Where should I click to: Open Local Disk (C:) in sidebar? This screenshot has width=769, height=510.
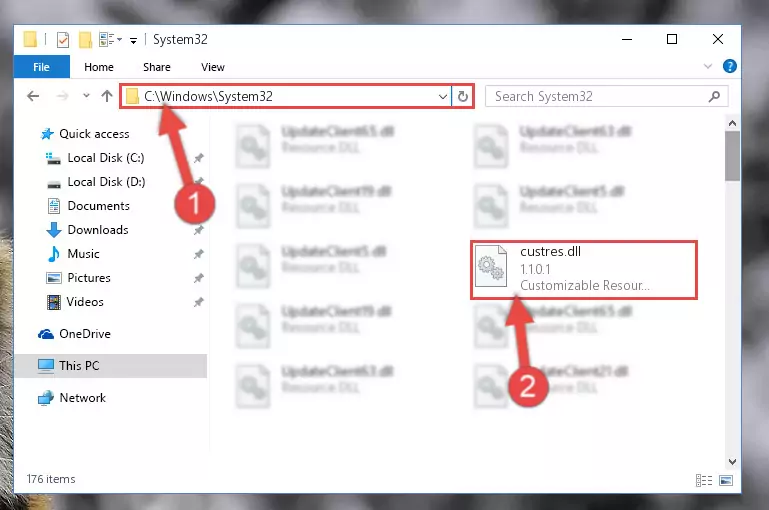click(105, 158)
